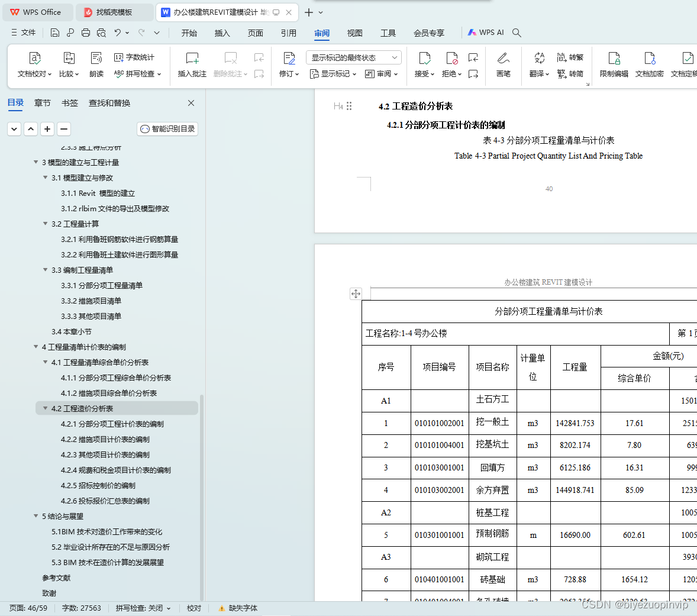Click the minus button in outline pane
697x616 pixels.
[64, 129]
